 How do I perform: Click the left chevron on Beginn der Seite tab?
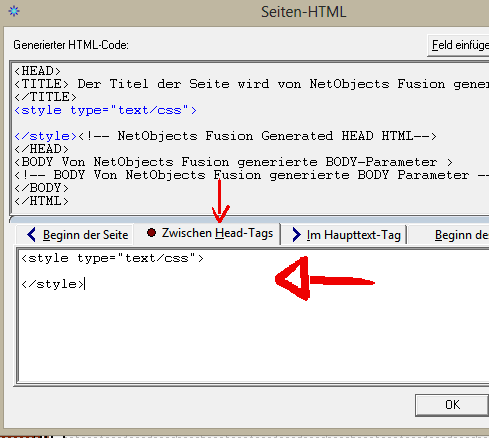pyautogui.click(x=31, y=235)
